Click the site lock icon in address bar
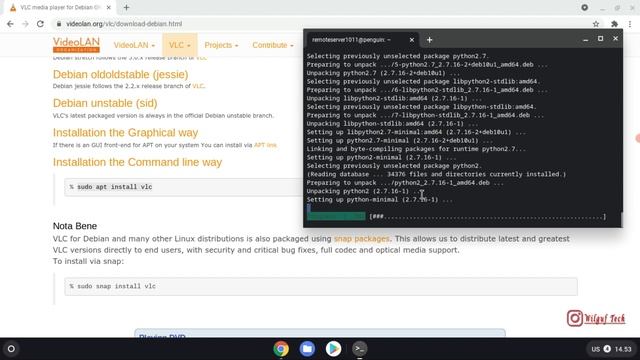Image resolution: width=640 pixels, height=360 pixels. (59, 24)
